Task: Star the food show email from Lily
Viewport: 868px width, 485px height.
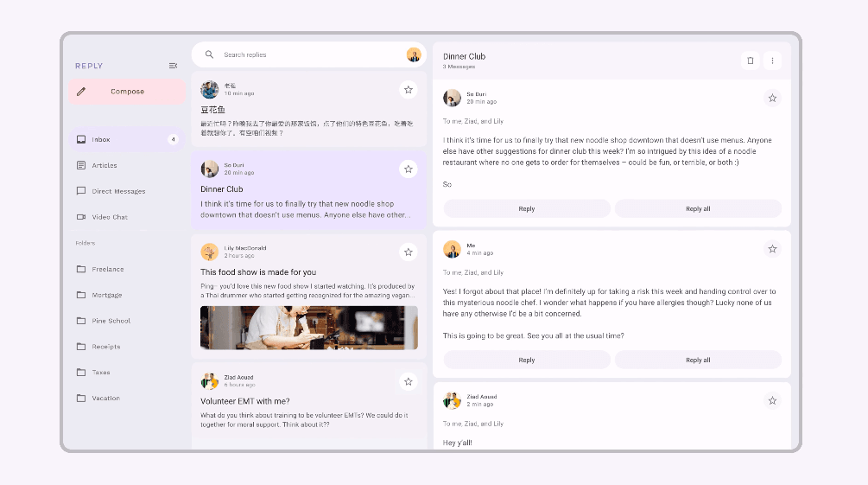Action: pyautogui.click(x=408, y=252)
